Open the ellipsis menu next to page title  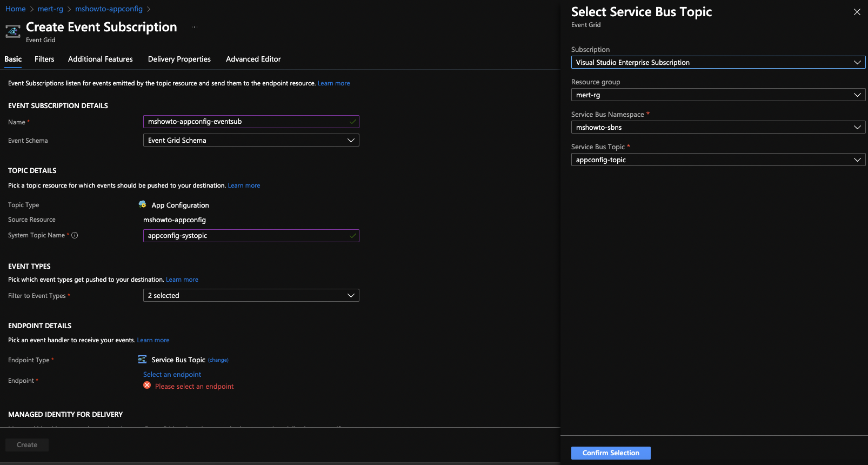click(195, 27)
